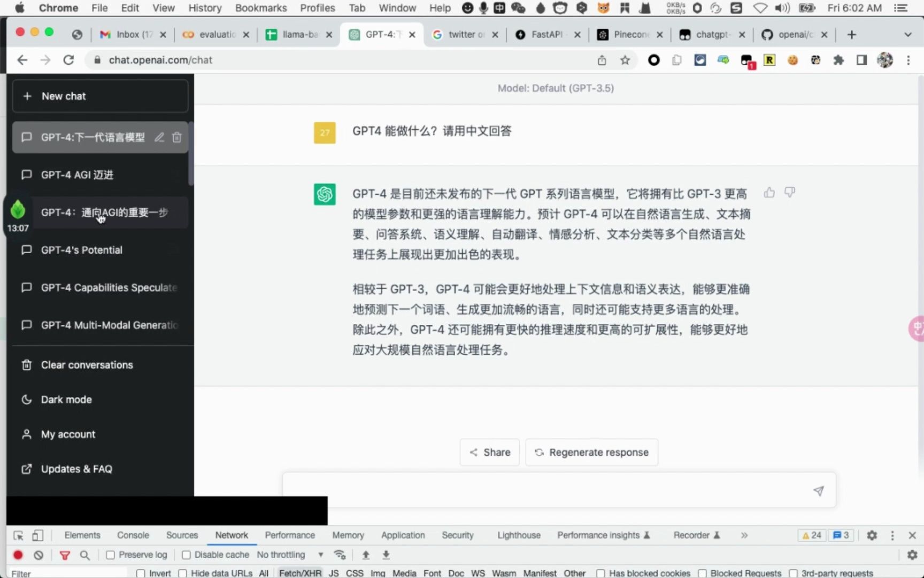Open the Performance DevTools tab
924x578 pixels.
290,535
